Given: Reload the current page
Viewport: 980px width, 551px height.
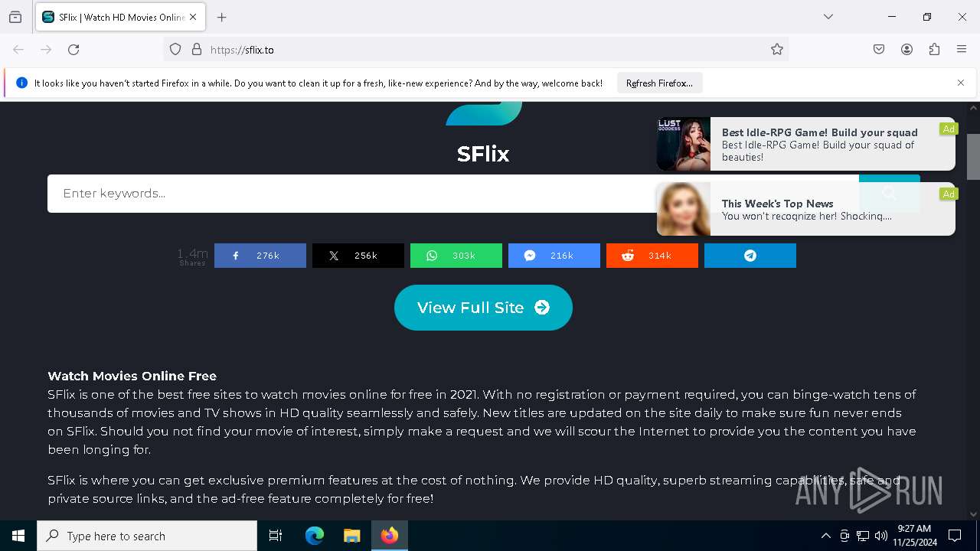Looking at the screenshot, I should 73,49.
